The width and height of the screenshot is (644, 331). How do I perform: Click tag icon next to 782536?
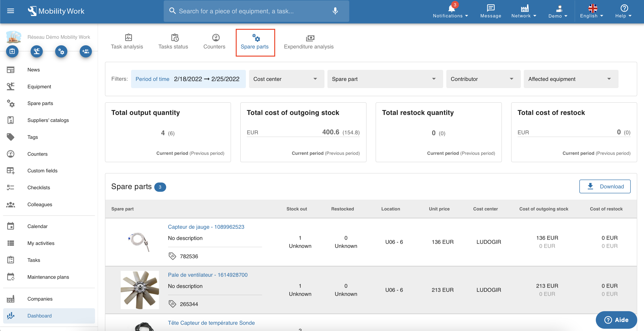[x=172, y=256]
